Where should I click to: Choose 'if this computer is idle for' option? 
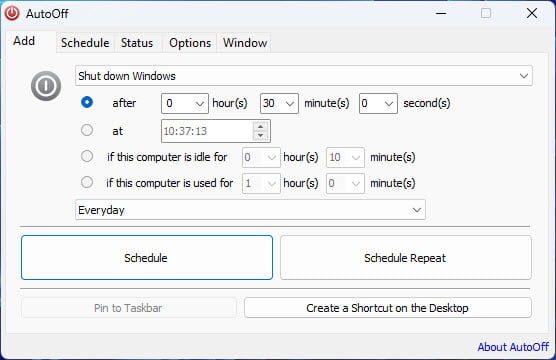87,156
